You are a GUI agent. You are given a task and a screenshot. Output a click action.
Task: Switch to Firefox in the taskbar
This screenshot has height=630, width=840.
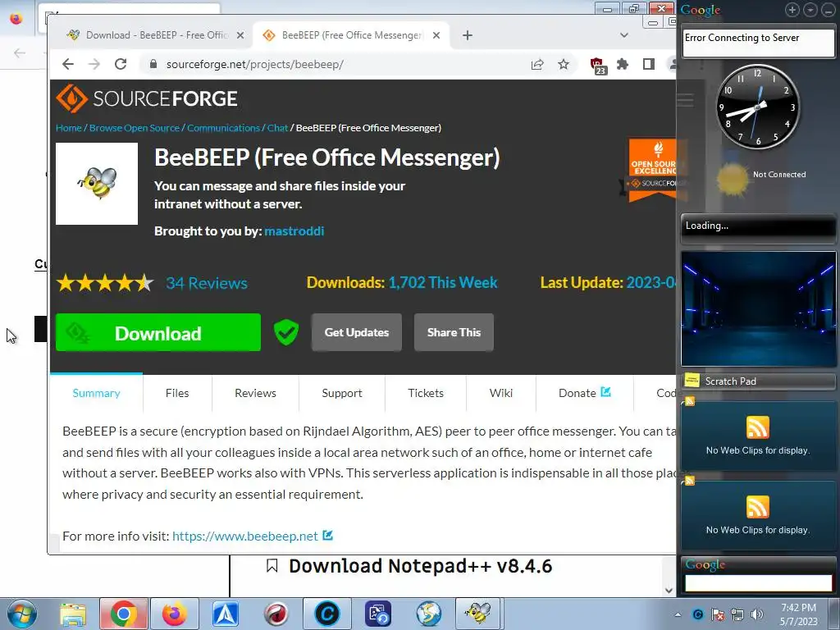[x=175, y=614]
